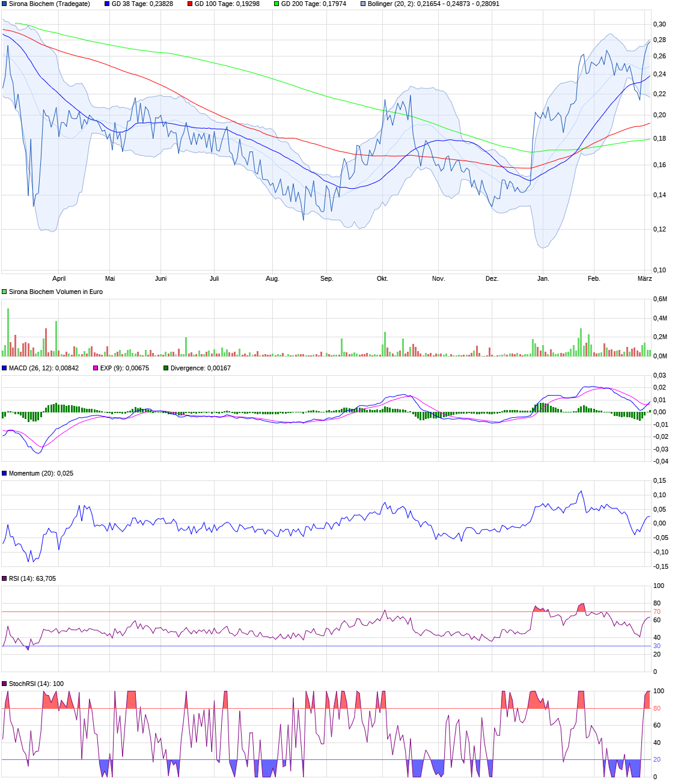Click the Sirona Biochem legend color icon

tap(5, 5)
